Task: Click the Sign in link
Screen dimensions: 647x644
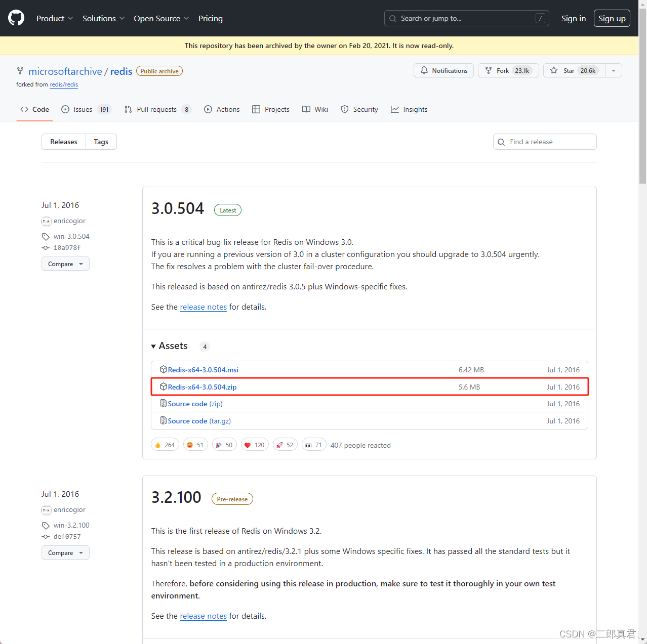Action: pyautogui.click(x=574, y=18)
